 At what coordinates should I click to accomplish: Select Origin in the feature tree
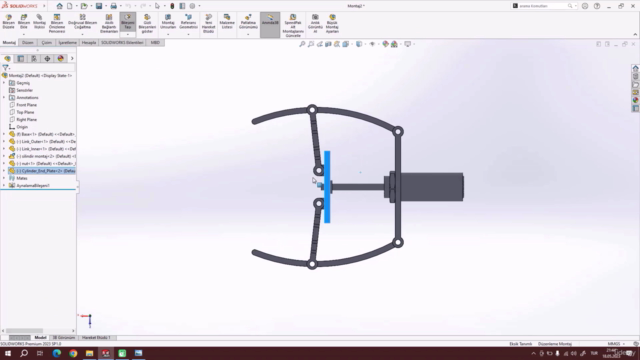coord(22,127)
